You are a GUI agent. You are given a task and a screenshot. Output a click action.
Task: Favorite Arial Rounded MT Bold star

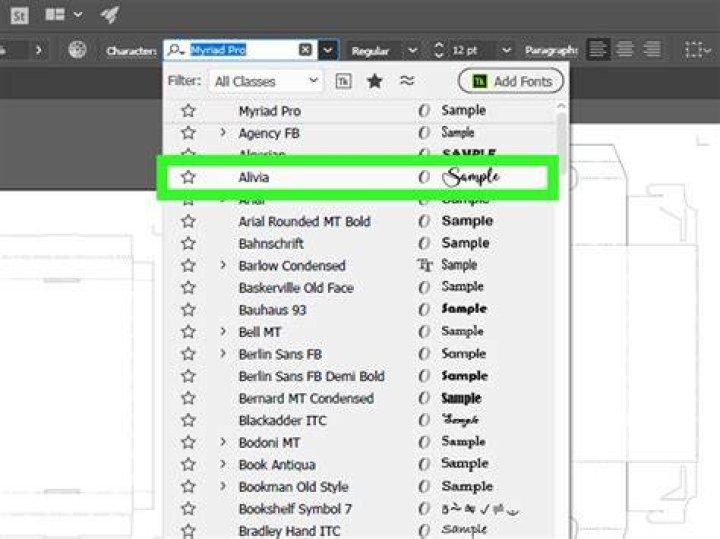click(188, 221)
